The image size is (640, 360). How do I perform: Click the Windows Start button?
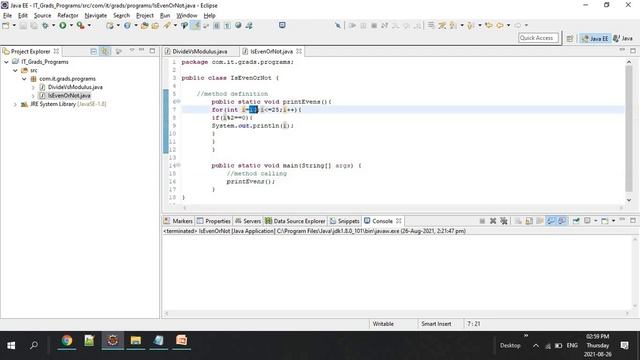click(x=11, y=345)
